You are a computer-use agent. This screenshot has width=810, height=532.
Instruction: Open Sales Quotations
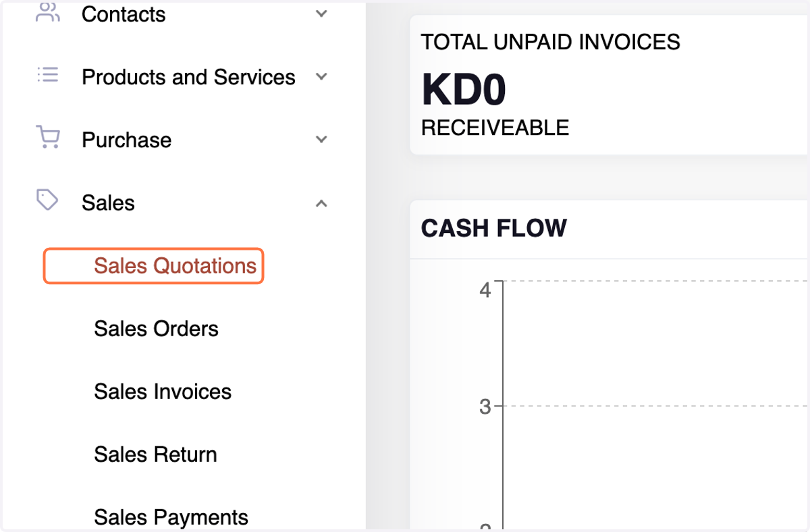point(175,266)
